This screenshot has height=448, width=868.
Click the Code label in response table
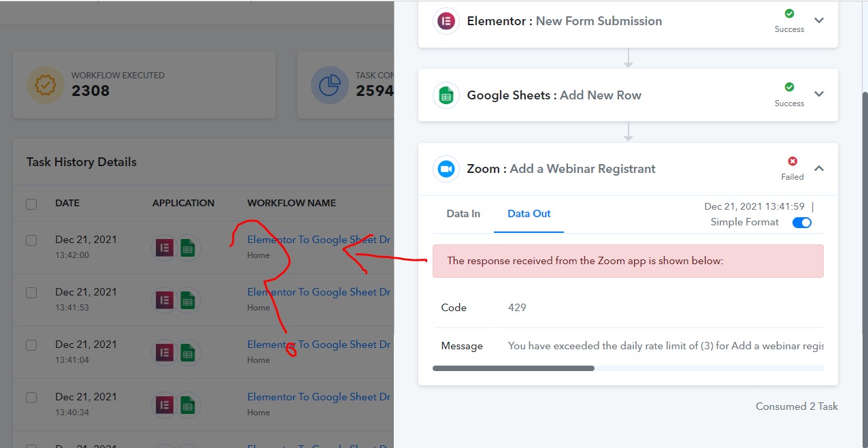pos(454,308)
